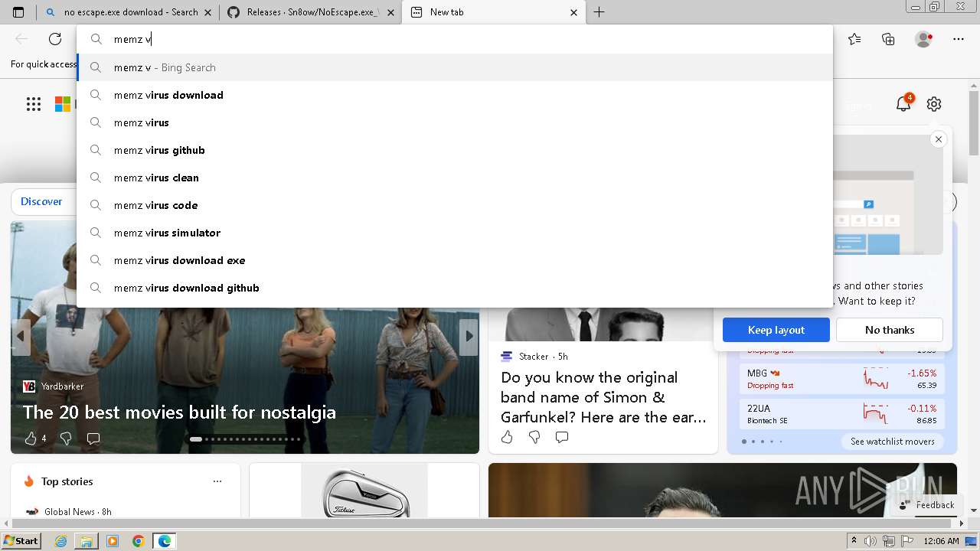Open Simon & Garfunkel band name article

click(x=603, y=397)
